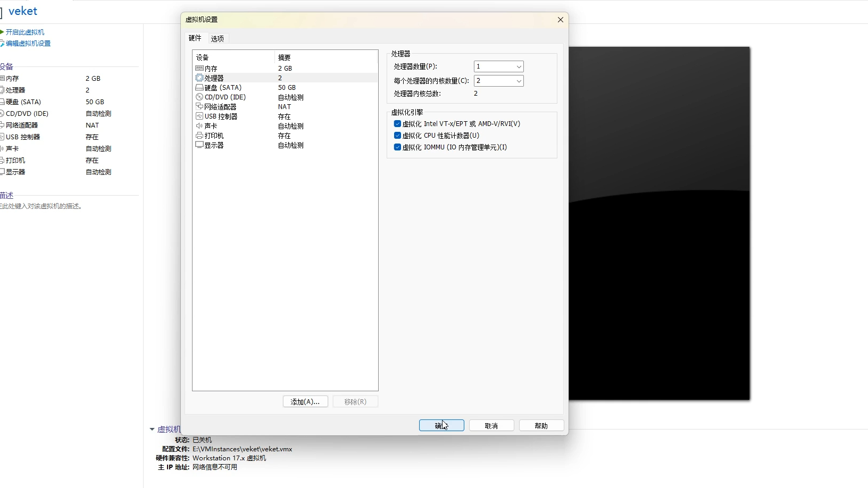
Task: Click the NAT summary value in the dialog list
Action: point(285,106)
